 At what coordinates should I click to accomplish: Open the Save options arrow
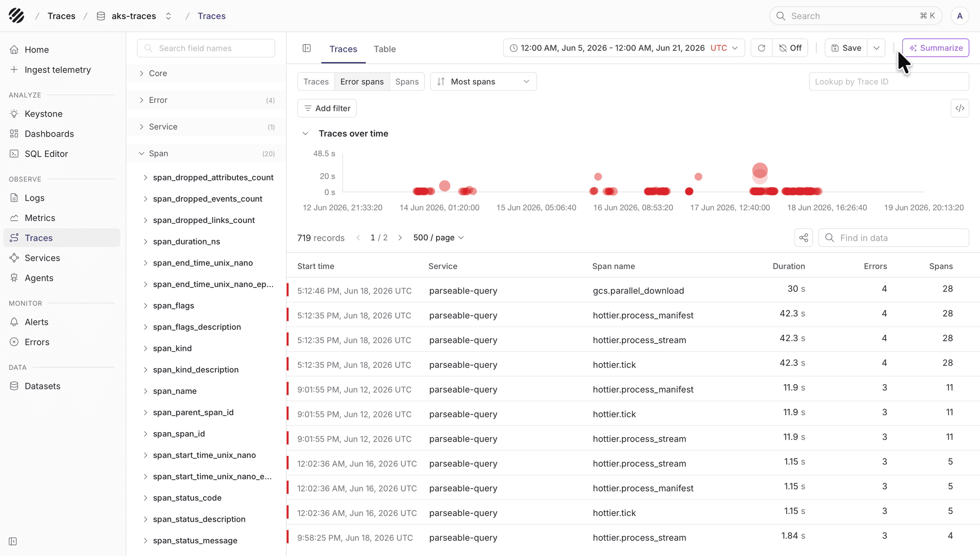click(x=876, y=48)
